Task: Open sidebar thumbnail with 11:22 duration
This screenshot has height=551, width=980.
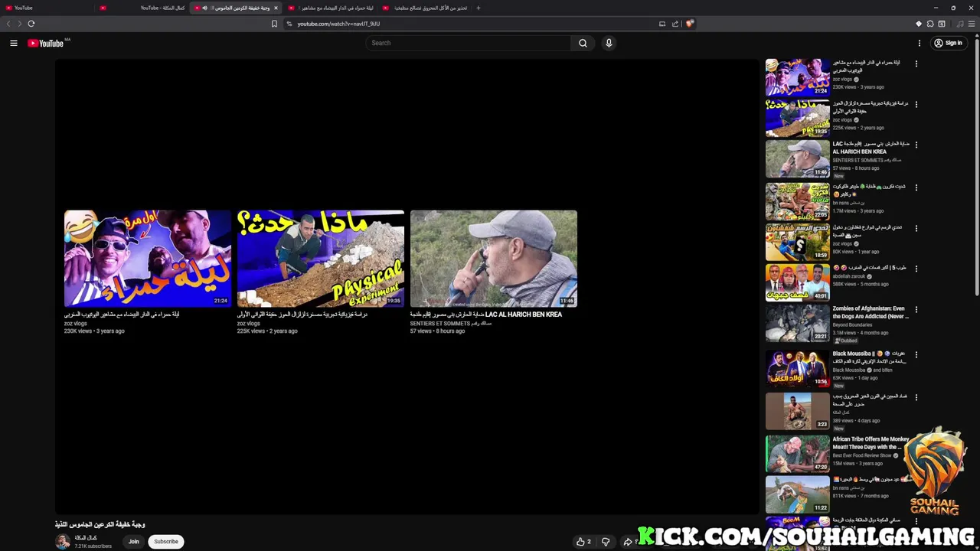Action: (798, 494)
